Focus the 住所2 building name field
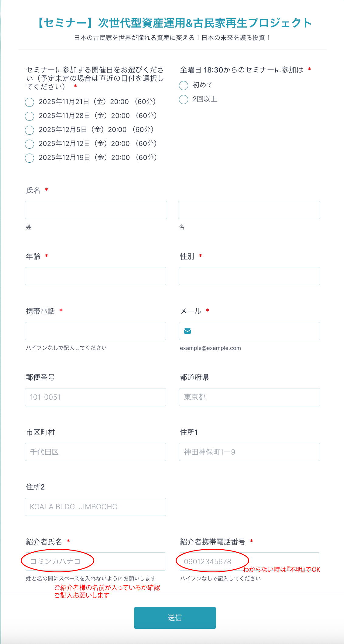The height and width of the screenshot is (644, 344). [x=95, y=507]
